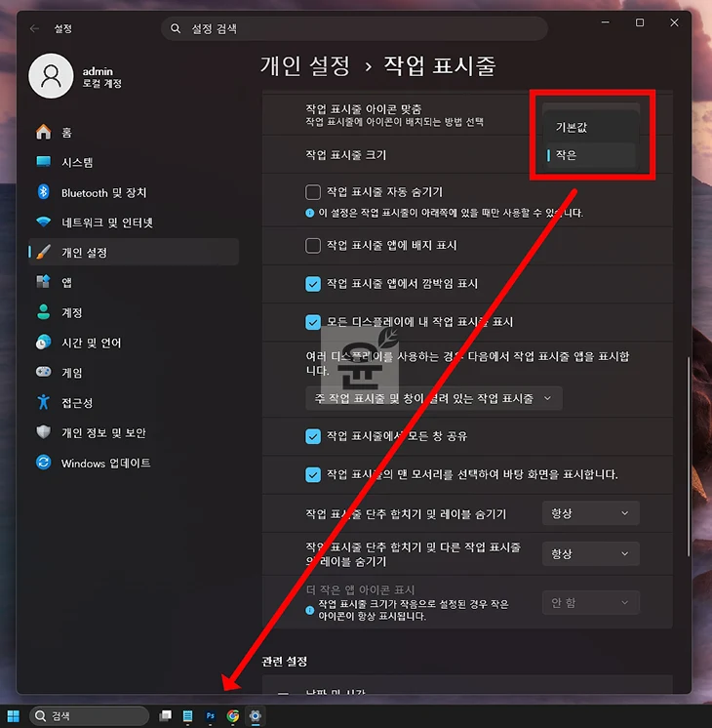Enable 작업 표시줄 자동 숨기기 checkbox
Screen dimensions: 712x728
click(x=313, y=192)
